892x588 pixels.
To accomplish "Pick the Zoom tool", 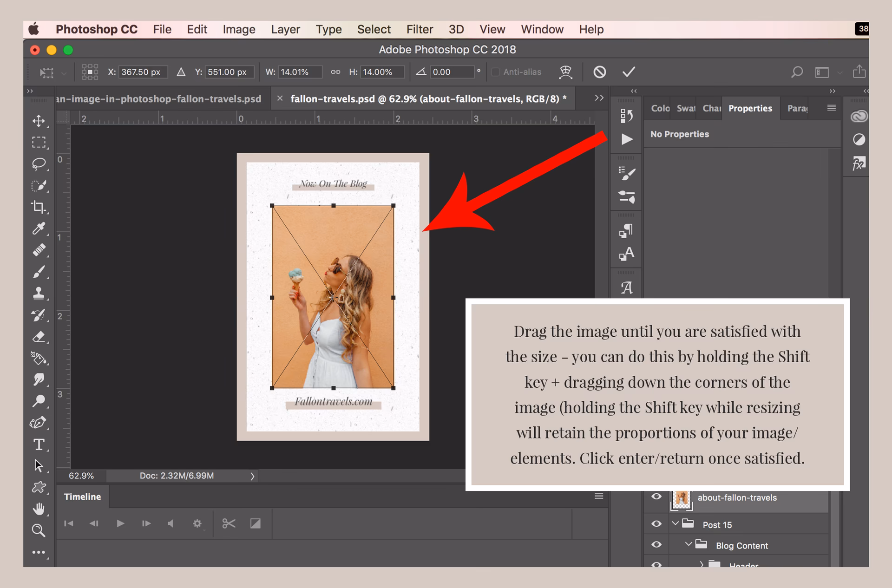I will [39, 530].
